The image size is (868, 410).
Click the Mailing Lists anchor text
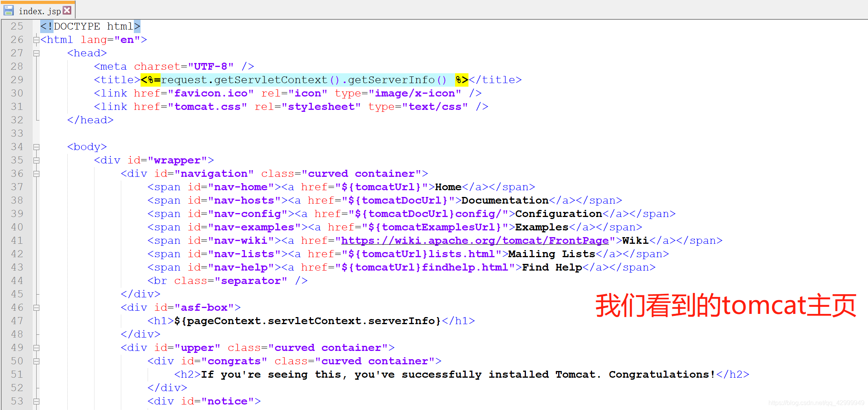[x=552, y=254]
